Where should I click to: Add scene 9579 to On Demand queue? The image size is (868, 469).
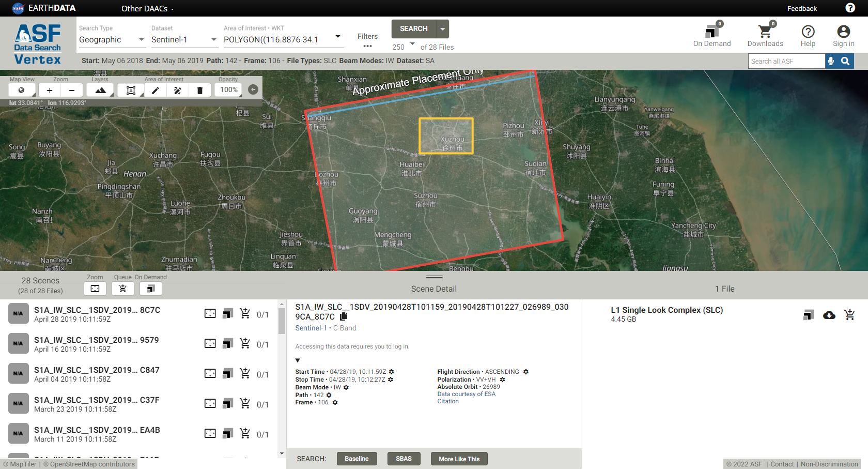pos(228,343)
